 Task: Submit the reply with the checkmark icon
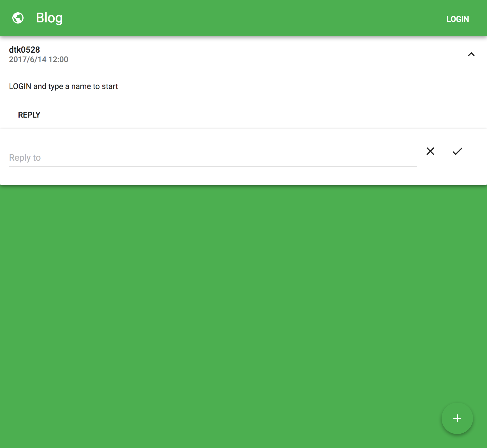(x=457, y=151)
